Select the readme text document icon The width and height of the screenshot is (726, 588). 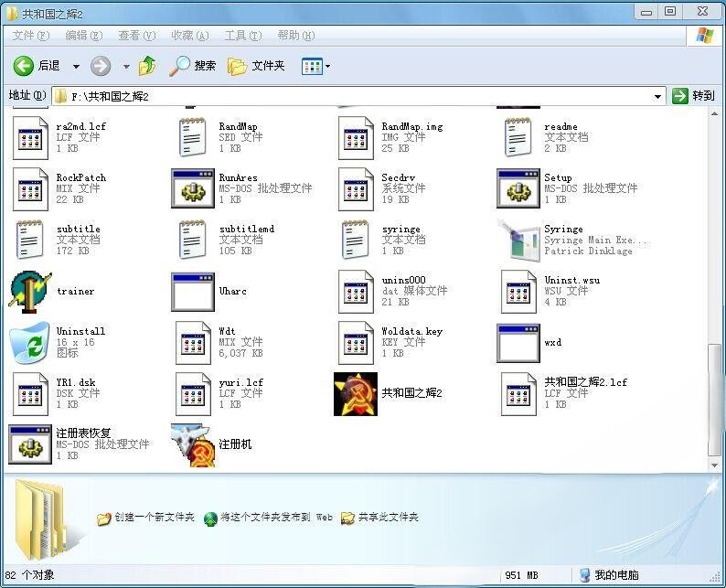click(518, 137)
